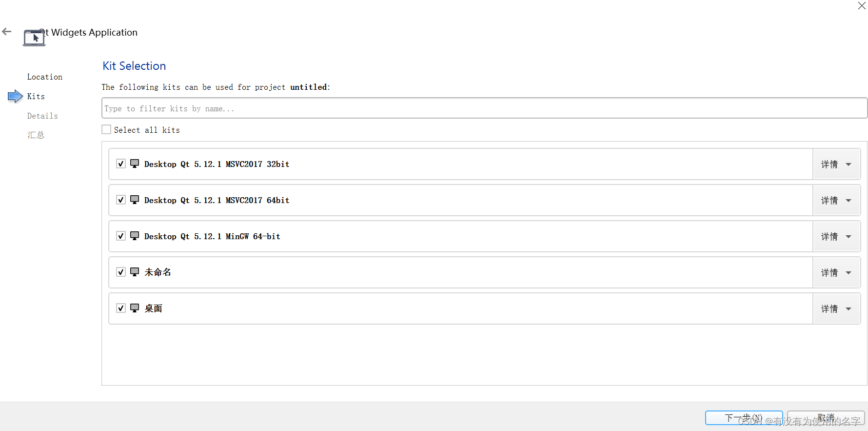868x431 pixels.
Task: Enable the Select all kits checkbox
Action: [106, 129]
